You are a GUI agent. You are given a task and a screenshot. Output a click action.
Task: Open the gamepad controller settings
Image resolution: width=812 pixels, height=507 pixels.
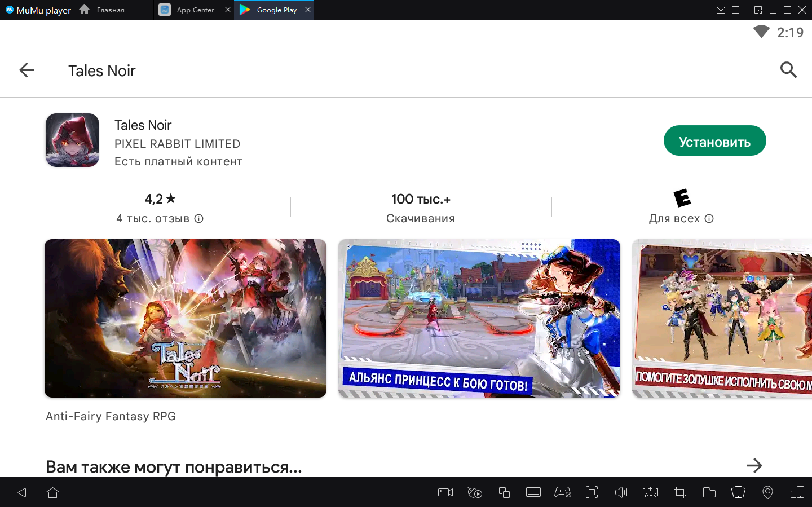pyautogui.click(x=562, y=492)
